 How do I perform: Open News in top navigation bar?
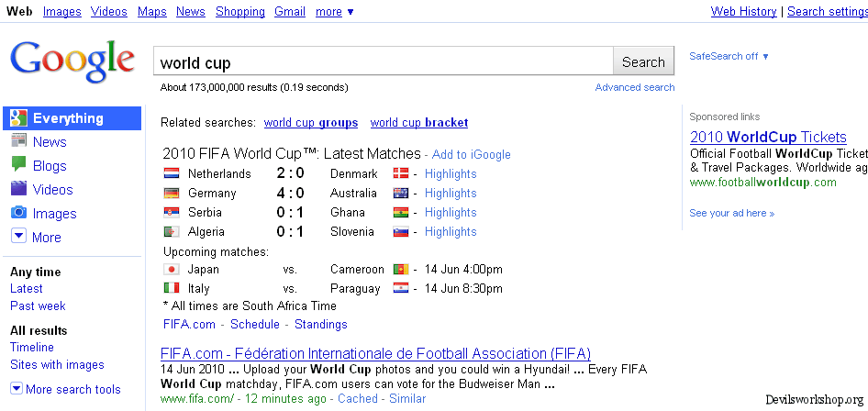[191, 12]
